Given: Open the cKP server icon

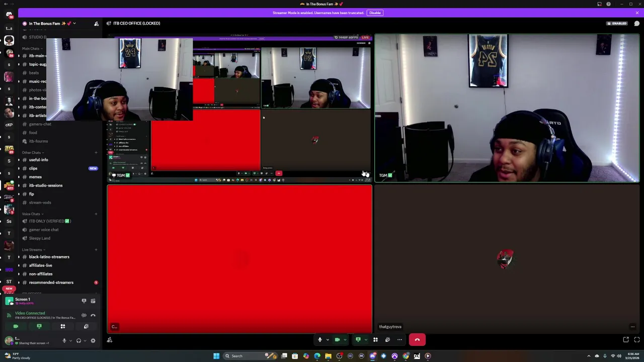Looking at the screenshot, I should pyautogui.click(x=9, y=125).
